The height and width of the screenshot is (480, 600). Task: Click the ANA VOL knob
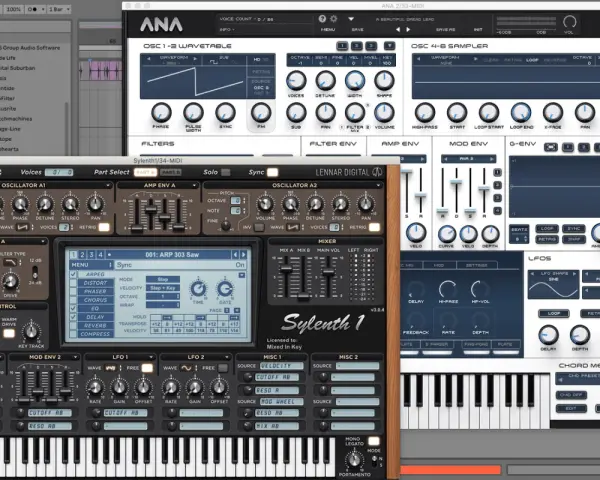(569, 22)
